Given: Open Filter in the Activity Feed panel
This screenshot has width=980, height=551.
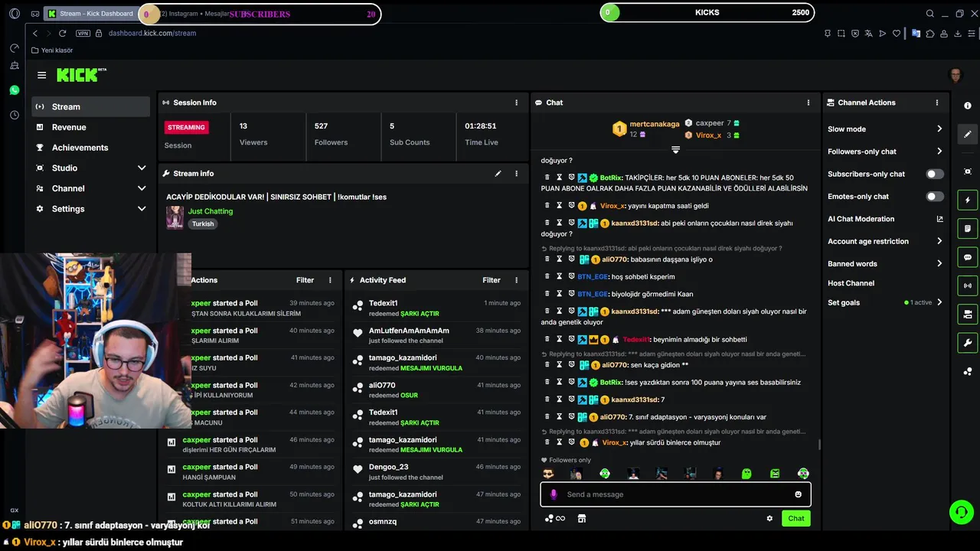Looking at the screenshot, I should [492, 280].
